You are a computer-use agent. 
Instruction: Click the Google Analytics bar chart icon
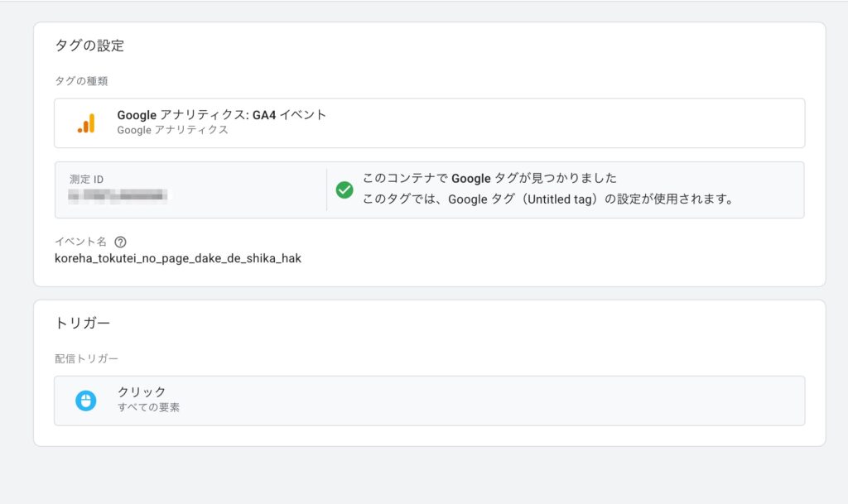point(86,123)
